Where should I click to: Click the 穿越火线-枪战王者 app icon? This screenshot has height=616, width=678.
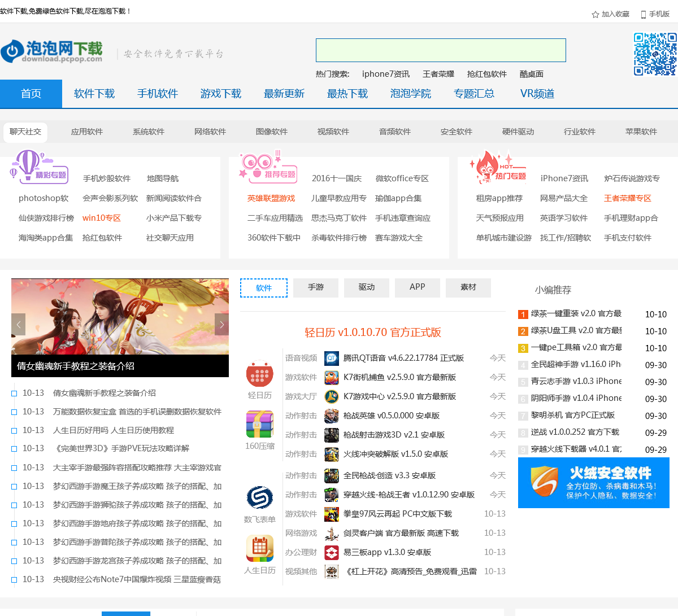pyautogui.click(x=332, y=495)
